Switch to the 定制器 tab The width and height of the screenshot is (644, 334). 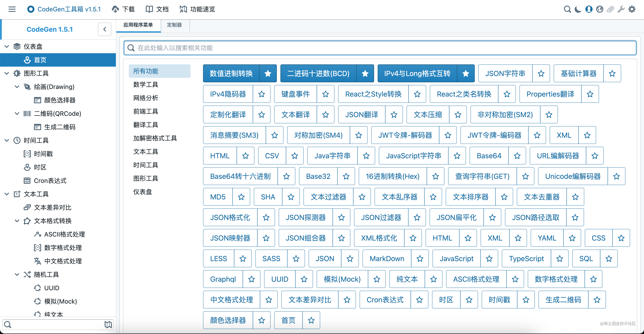pyautogui.click(x=174, y=25)
